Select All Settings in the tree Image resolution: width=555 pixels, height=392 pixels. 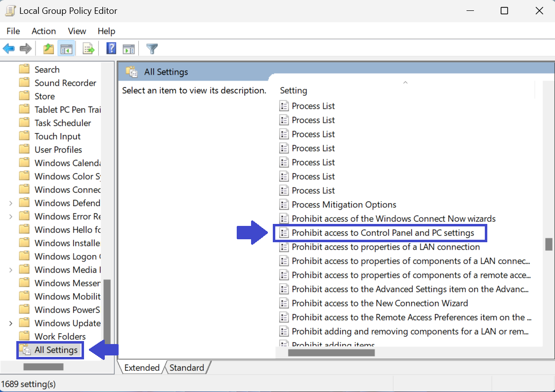(x=56, y=350)
